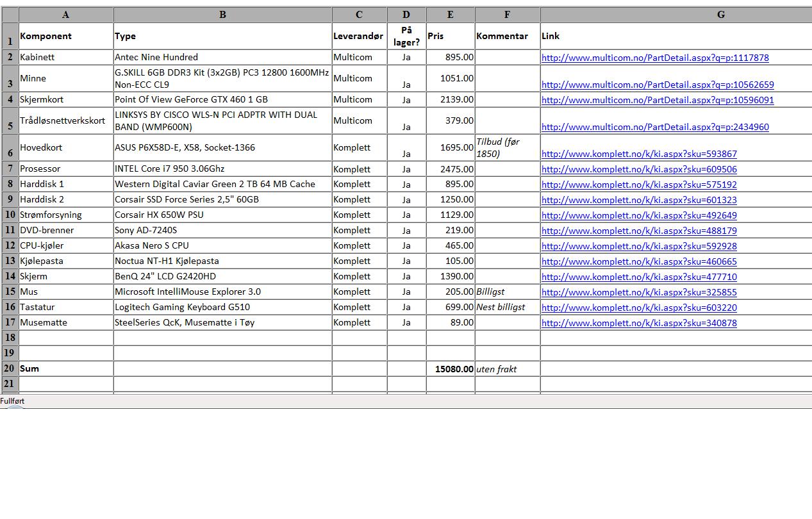This screenshot has height=519, width=812.
Task: Select column D header
Action: (406, 15)
